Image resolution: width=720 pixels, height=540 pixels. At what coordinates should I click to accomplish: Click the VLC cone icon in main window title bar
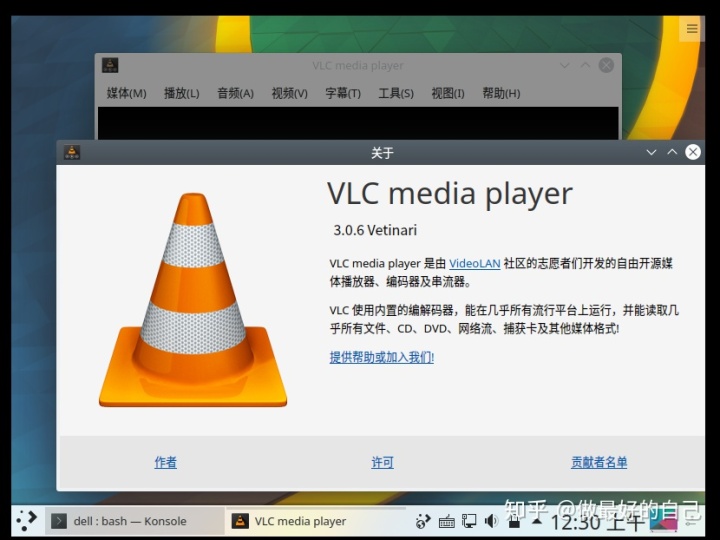click(x=110, y=65)
